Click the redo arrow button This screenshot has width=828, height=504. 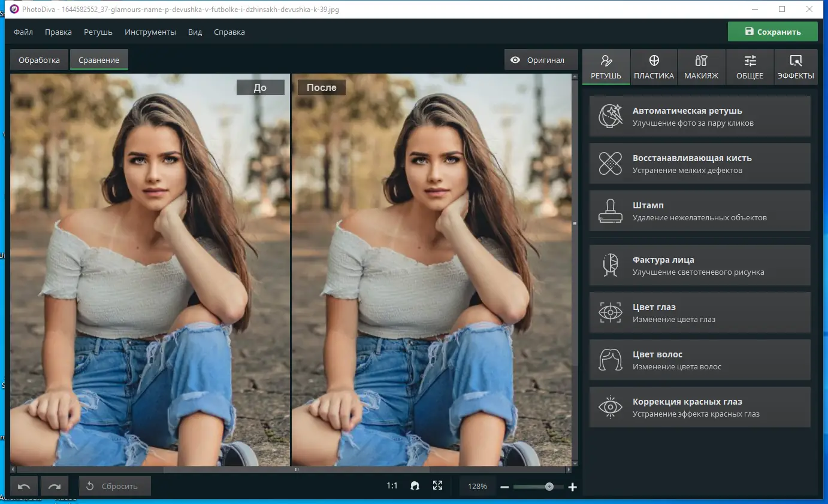pyautogui.click(x=55, y=486)
